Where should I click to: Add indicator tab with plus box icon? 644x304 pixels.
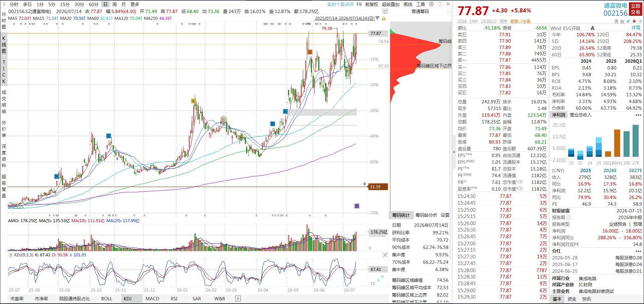(x=238, y=298)
